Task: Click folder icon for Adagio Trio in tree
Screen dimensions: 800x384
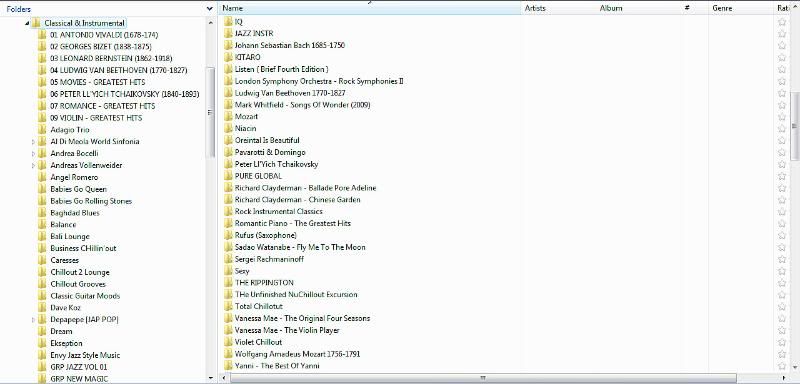Action: coord(42,130)
